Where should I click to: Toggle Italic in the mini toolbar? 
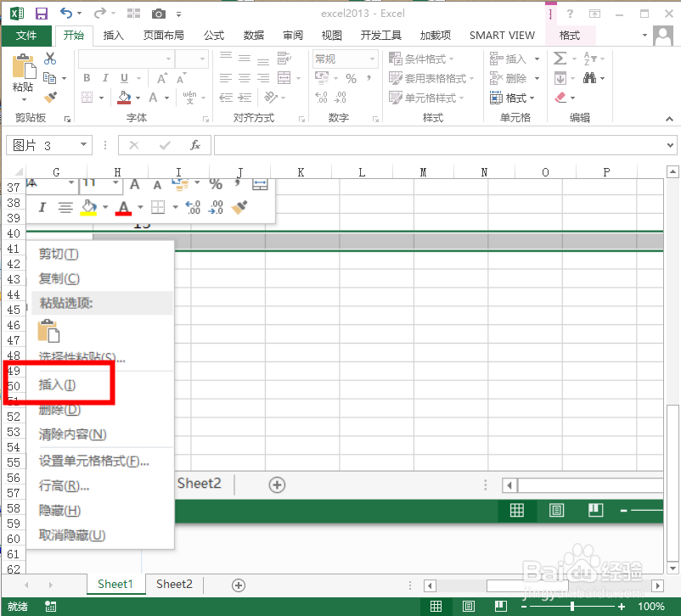click(42, 206)
